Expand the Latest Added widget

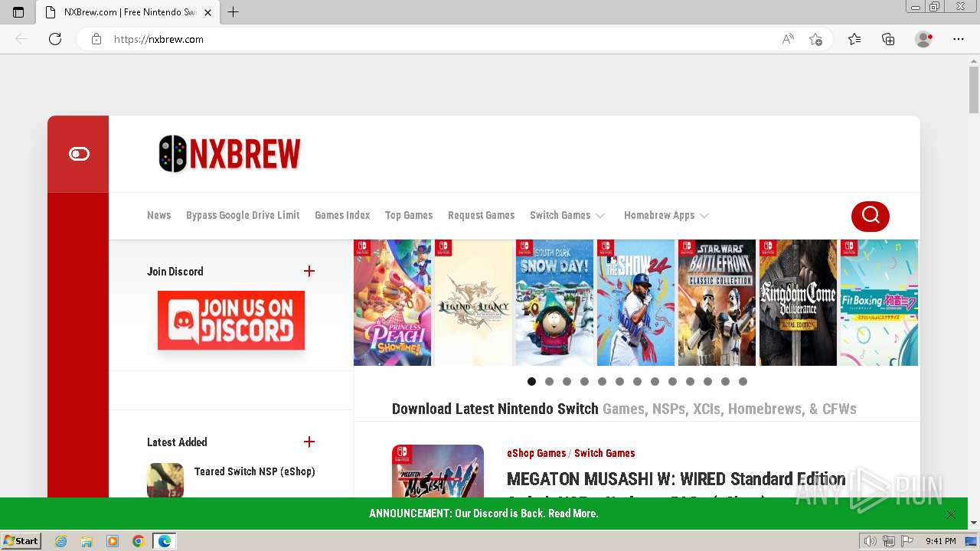(309, 442)
